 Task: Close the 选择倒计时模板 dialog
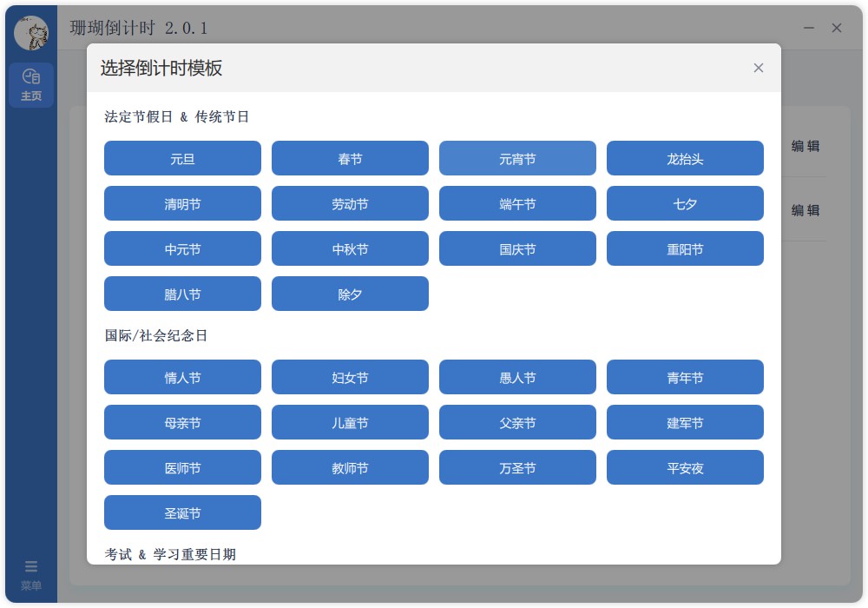point(759,68)
